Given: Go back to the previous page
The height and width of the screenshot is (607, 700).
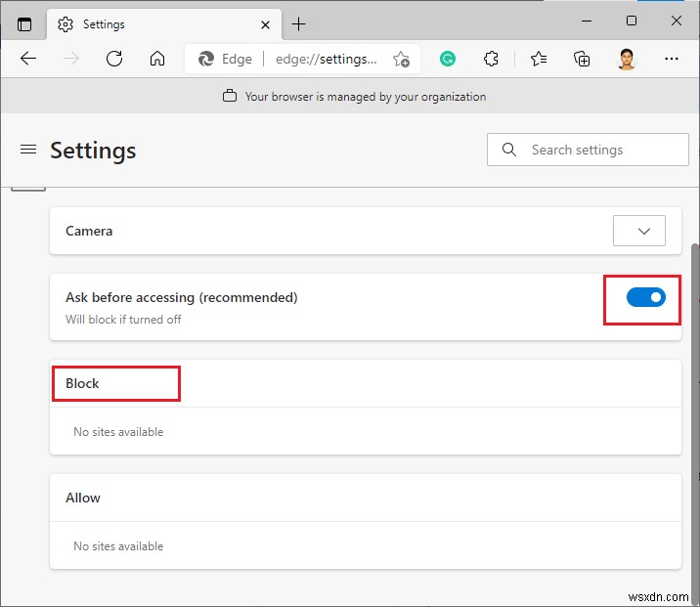Looking at the screenshot, I should (x=28, y=59).
